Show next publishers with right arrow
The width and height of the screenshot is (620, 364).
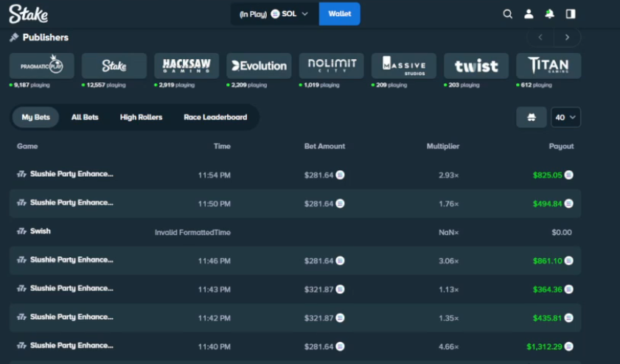coord(568,37)
